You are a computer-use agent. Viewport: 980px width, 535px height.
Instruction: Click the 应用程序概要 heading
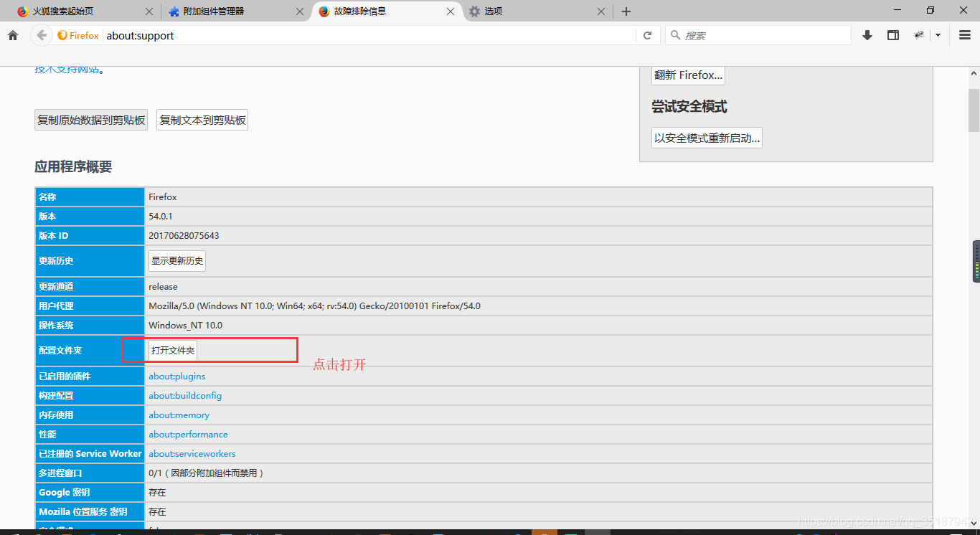(x=73, y=166)
